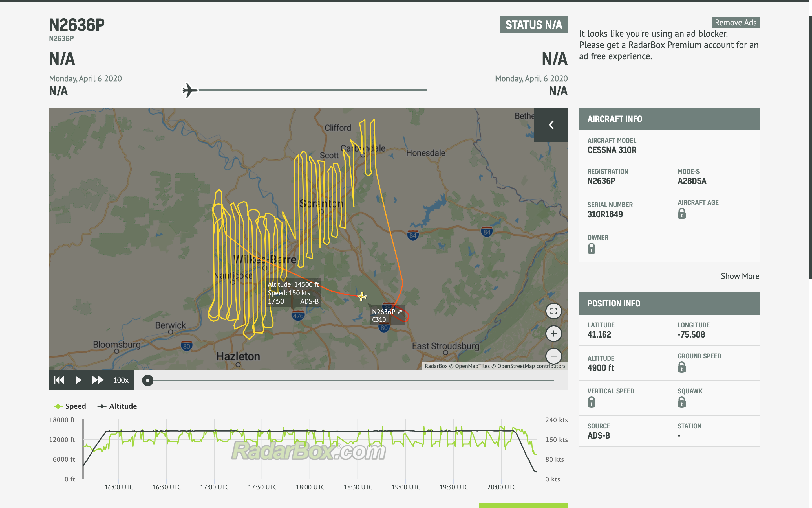The height and width of the screenshot is (508, 812).
Task: Select Mode-S value A28D5A
Action: pyautogui.click(x=692, y=181)
